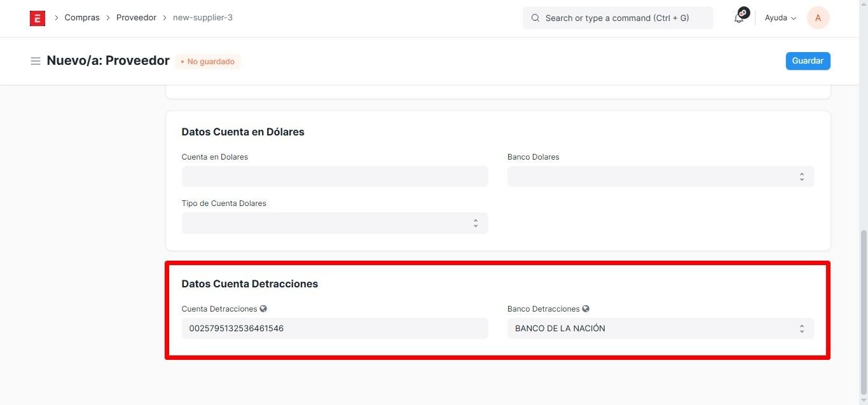This screenshot has height=405, width=868.
Task: Go to Compras breadcrumb
Action: click(82, 18)
